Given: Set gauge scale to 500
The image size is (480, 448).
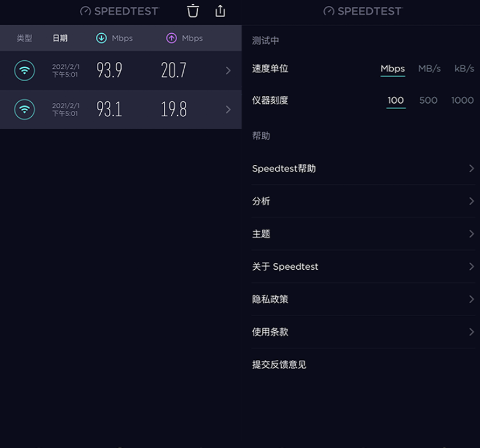Looking at the screenshot, I should coord(428,101).
